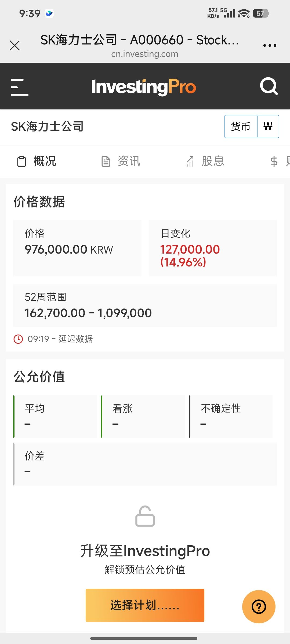Switch to the 资讯 news tab

(121, 161)
